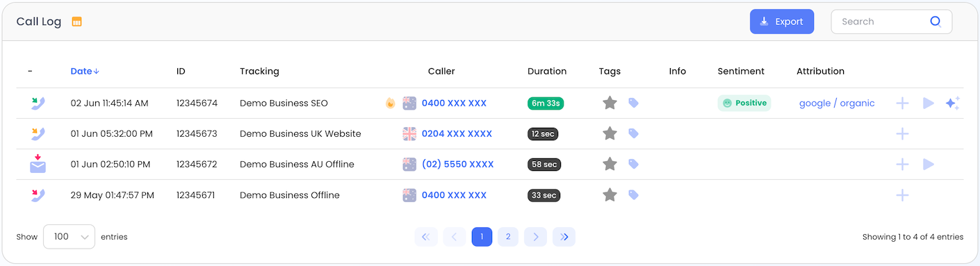Star the call with ID 12345671
This screenshot has height=266, width=980.
point(610,195)
